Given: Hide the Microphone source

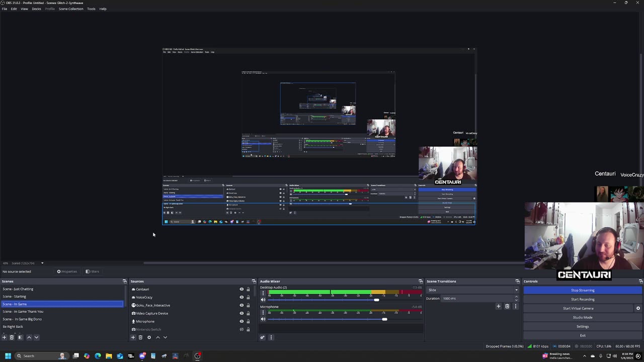Looking at the screenshot, I should pyautogui.click(x=242, y=321).
